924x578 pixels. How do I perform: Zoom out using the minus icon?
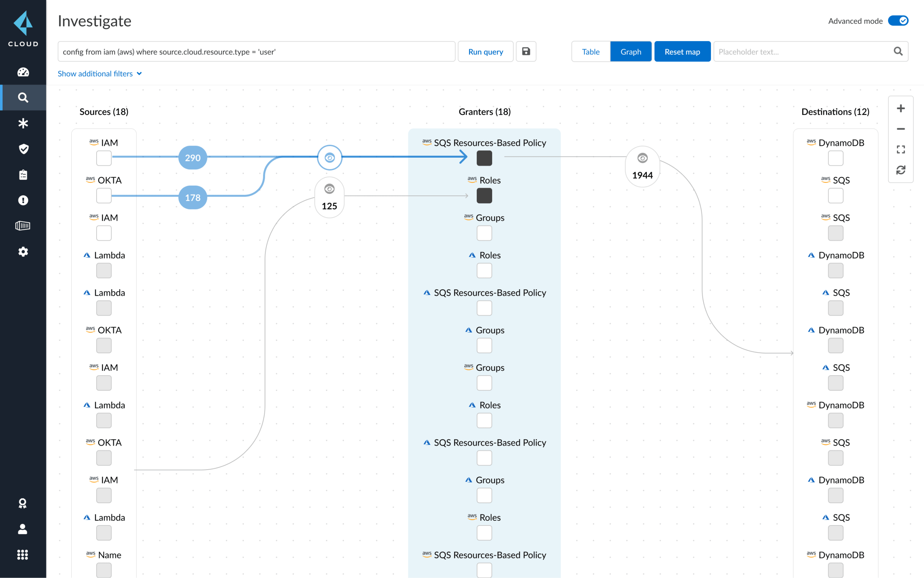901,129
